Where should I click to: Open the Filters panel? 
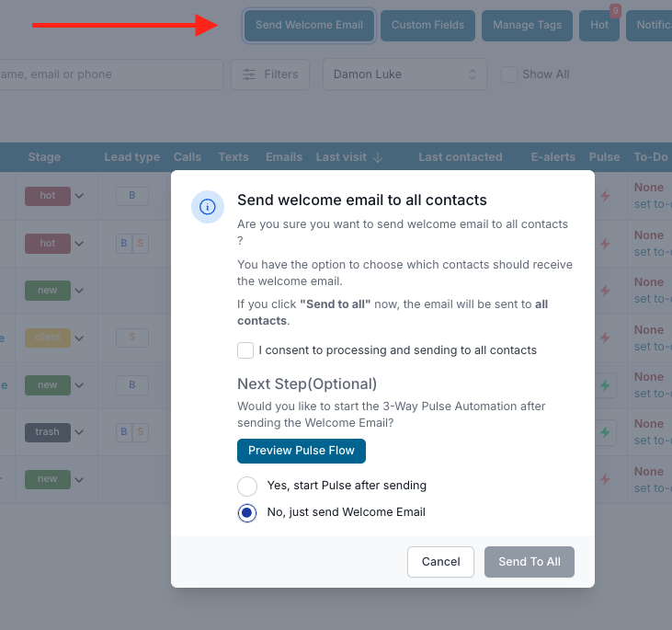click(270, 74)
